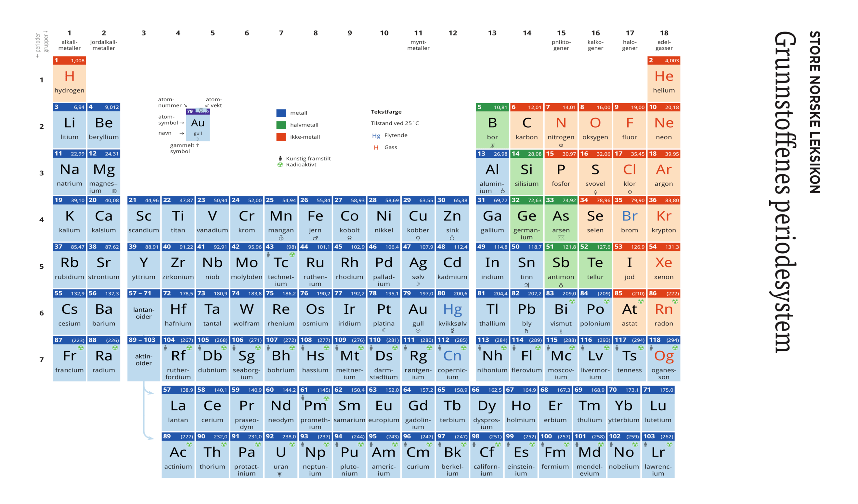Click the aktinoider cell 89–103
The height and width of the screenshot is (504, 858).
click(x=144, y=359)
